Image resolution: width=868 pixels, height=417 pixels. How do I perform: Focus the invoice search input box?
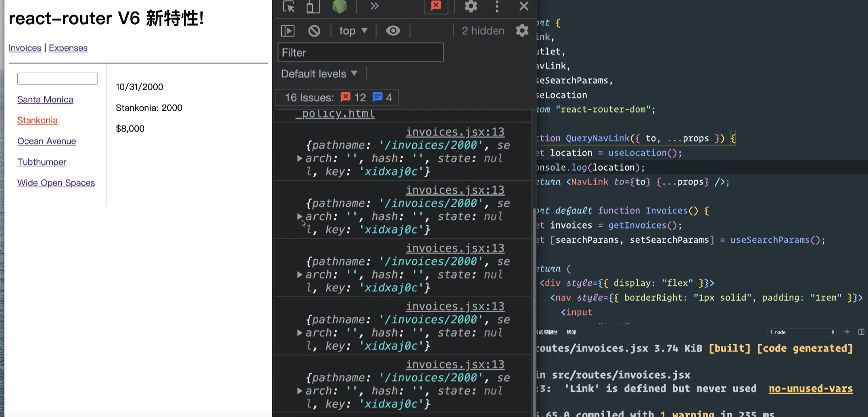tap(58, 79)
